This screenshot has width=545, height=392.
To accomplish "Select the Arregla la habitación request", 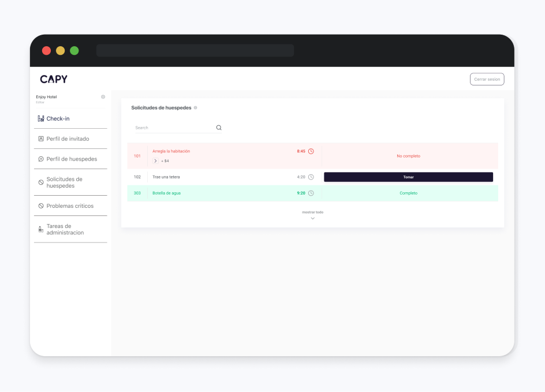I will click(171, 151).
